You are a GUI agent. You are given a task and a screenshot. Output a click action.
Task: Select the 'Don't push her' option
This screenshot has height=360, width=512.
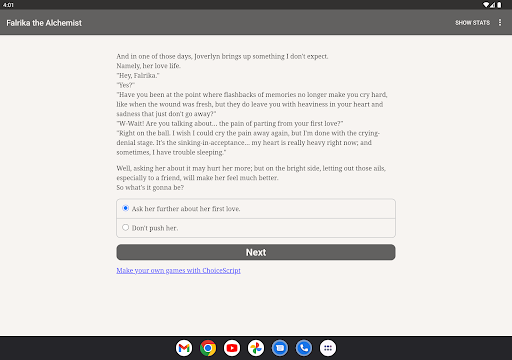(256, 228)
